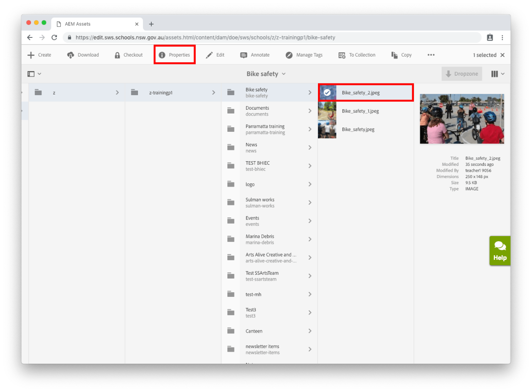Screen dimensions: 532x392
Task: Click the Annotate comment icon
Action: coord(244,55)
